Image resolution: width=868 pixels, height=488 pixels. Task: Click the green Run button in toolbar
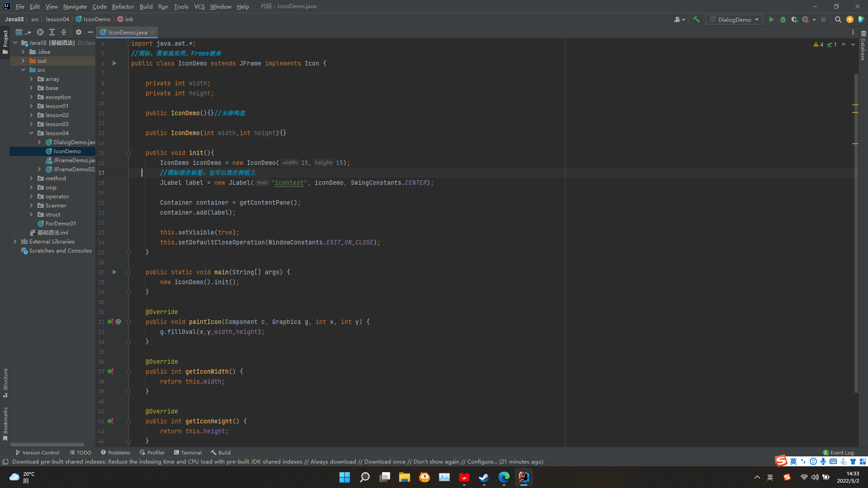pyautogui.click(x=771, y=19)
